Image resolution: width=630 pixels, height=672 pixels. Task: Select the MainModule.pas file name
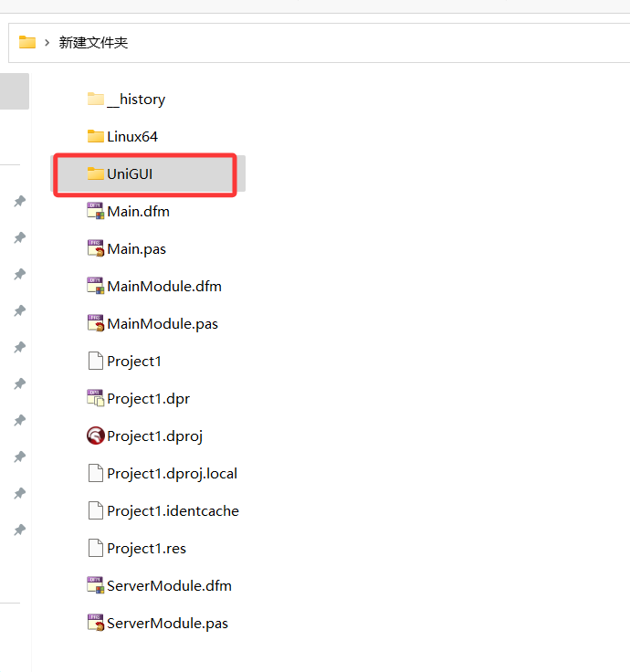[163, 324]
